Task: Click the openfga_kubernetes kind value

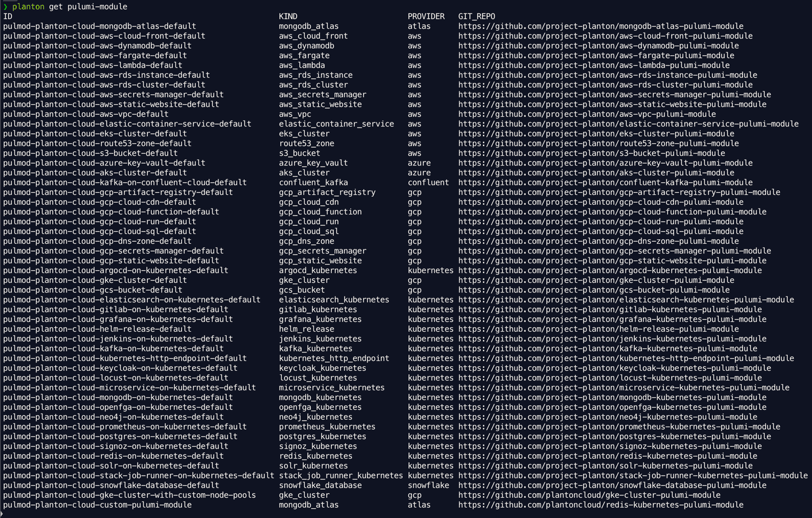Action: tap(320, 407)
